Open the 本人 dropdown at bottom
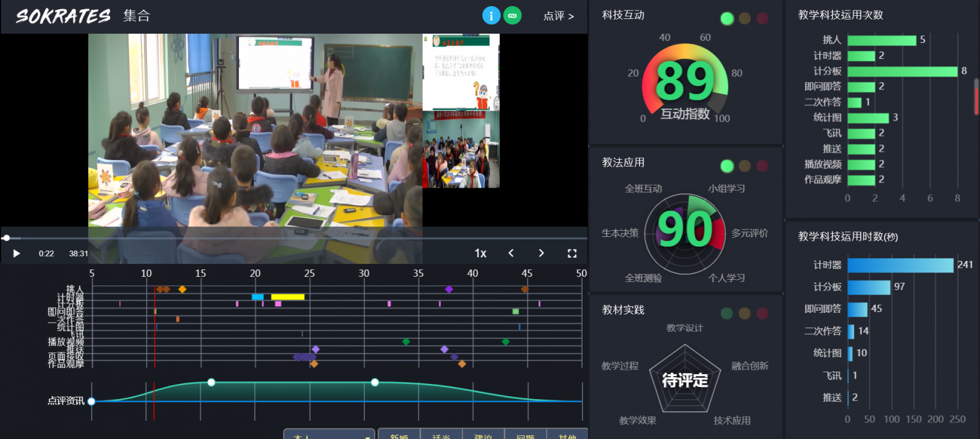 tap(329, 434)
